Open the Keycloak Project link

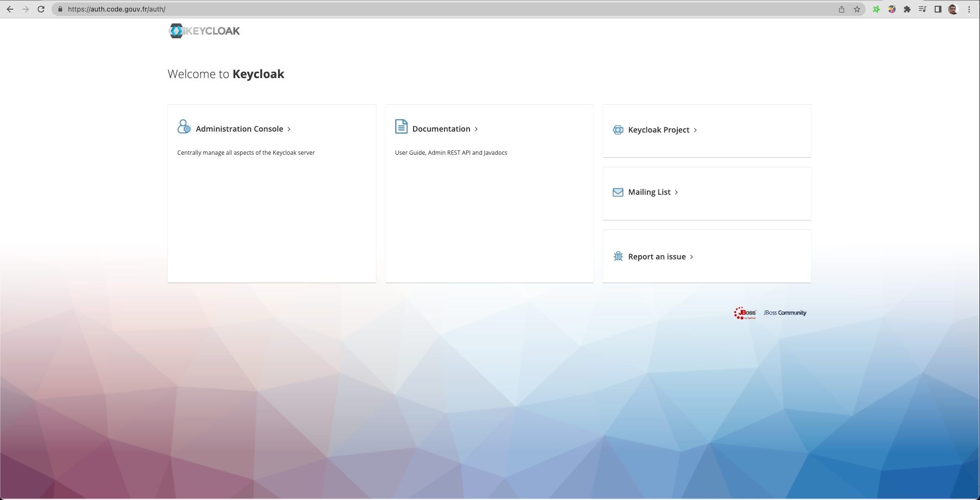point(658,130)
